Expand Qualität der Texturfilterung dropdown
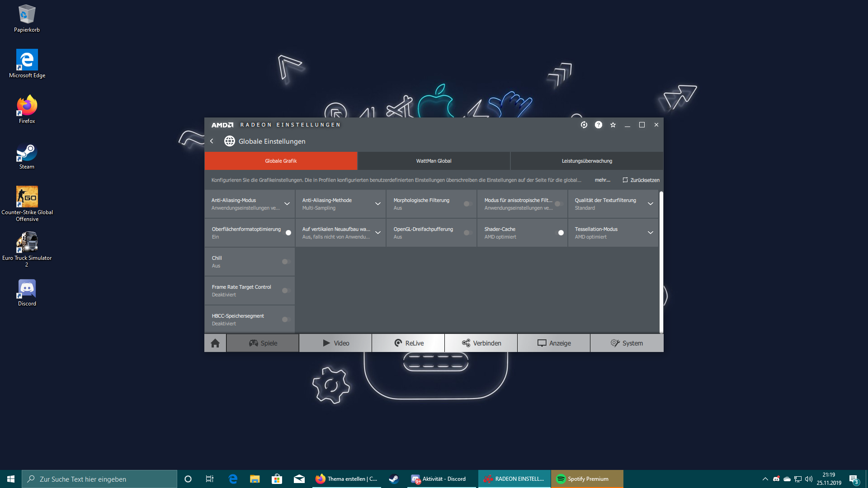The width and height of the screenshot is (868, 488). click(x=651, y=204)
